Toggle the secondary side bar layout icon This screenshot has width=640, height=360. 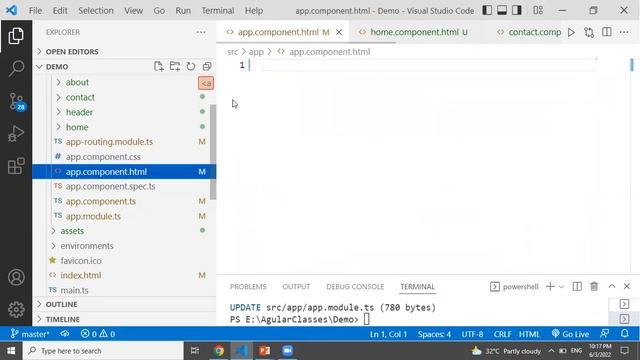517,10
